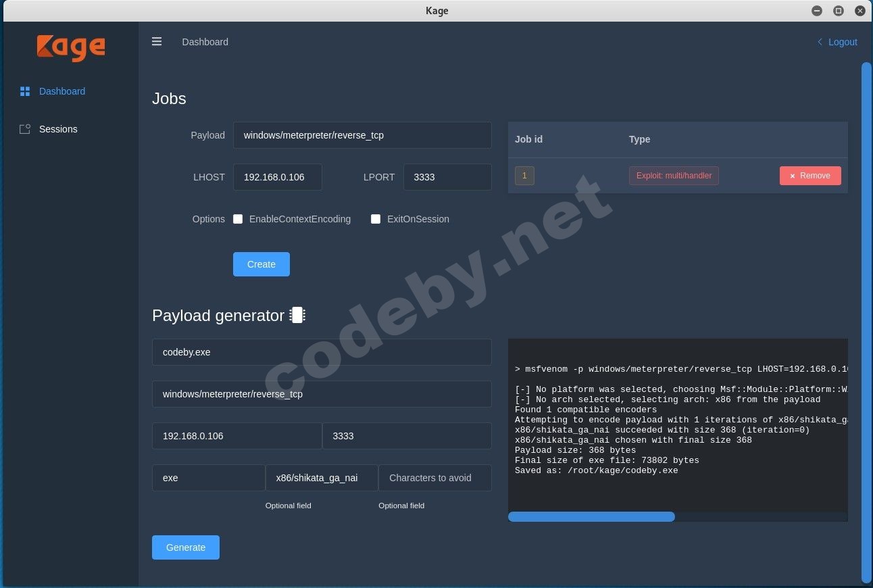The image size is (873, 588).
Task: Remove job 1 with the Remove button
Action: tap(810, 176)
